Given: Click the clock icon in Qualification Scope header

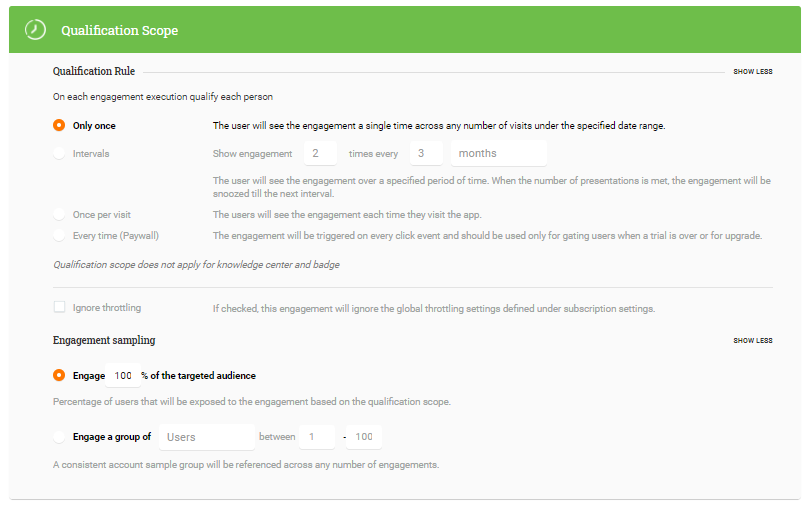Looking at the screenshot, I should [35, 30].
